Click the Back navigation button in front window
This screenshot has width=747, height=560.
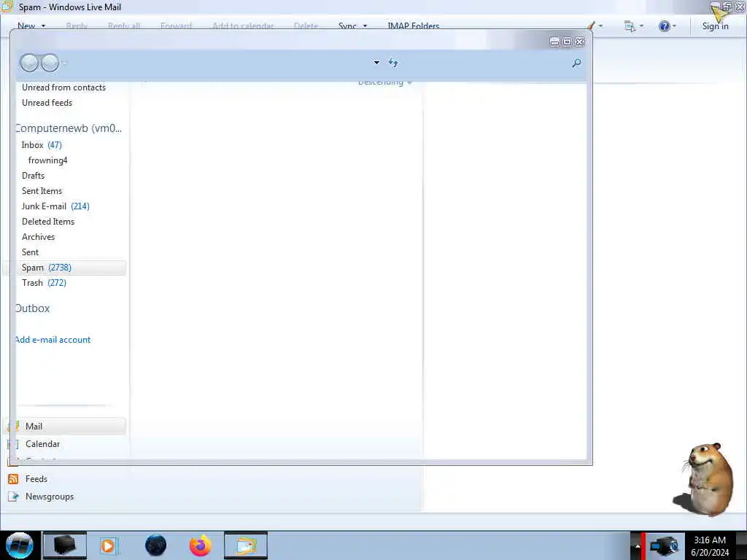pos(29,63)
